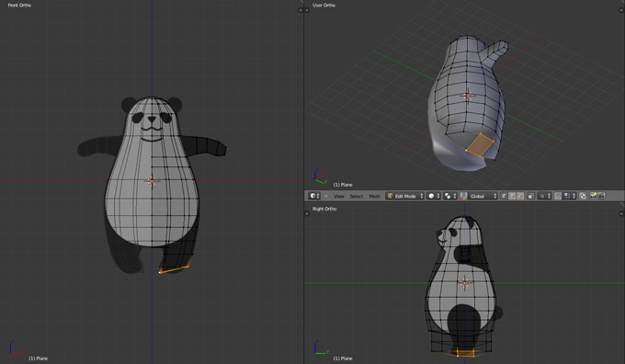Open the pivot point dropdown
This screenshot has height=364, width=625.
coord(450,196)
